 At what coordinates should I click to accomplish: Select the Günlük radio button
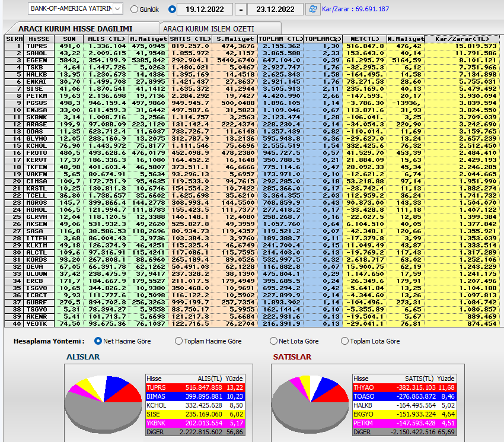[134, 9]
